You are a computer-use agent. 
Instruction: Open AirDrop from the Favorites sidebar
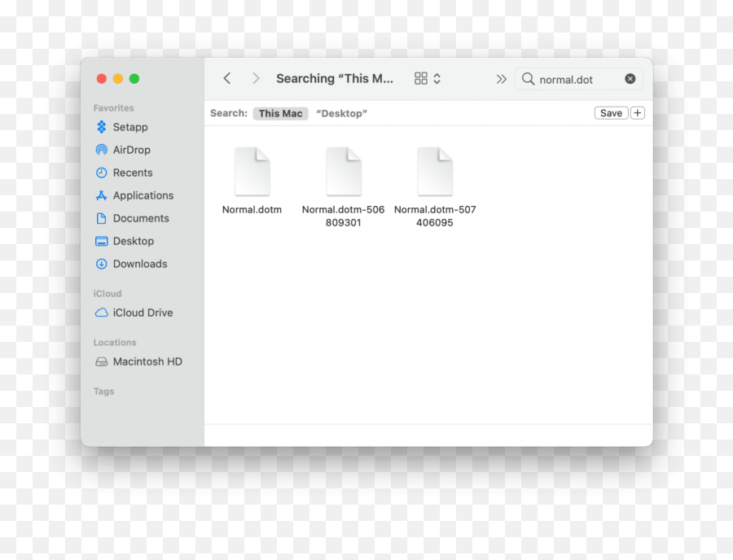pos(131,150)
